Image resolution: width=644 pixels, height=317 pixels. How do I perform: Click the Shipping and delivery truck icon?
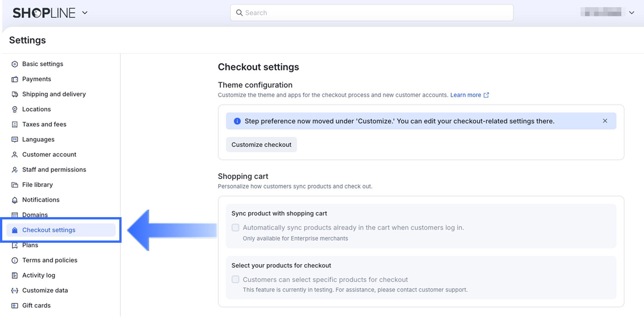pyautogui.click(x=15, y=94)
